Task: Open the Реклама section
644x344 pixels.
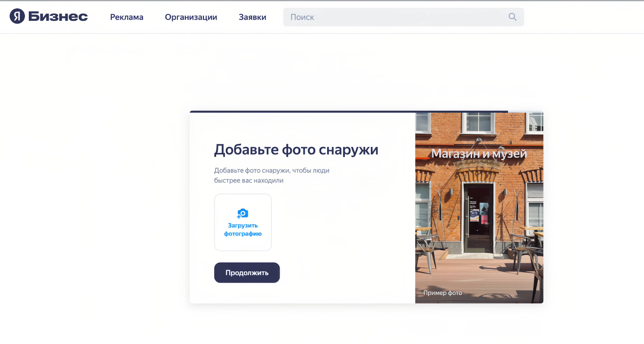Action: click(127, 17)
